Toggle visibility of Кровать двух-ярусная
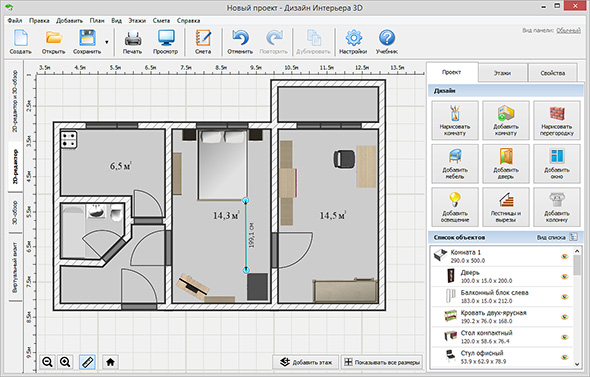590x377 pixels. [x=564, y=317]
